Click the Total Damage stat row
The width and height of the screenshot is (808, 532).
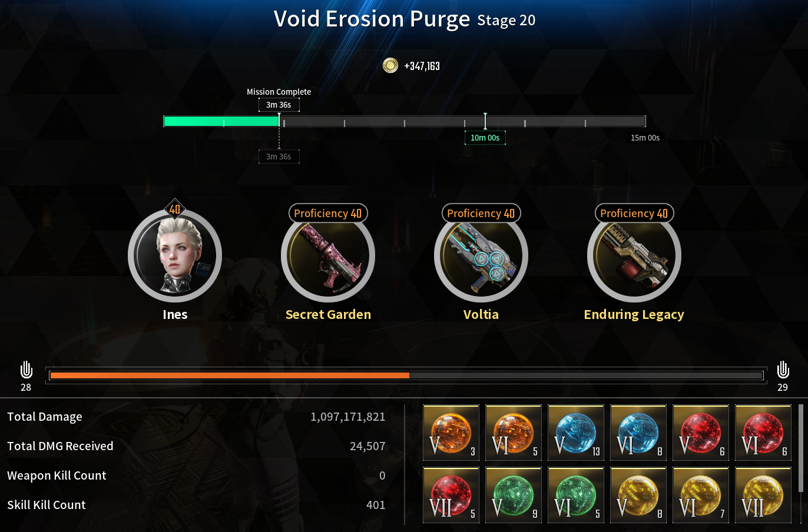(196, 417)
